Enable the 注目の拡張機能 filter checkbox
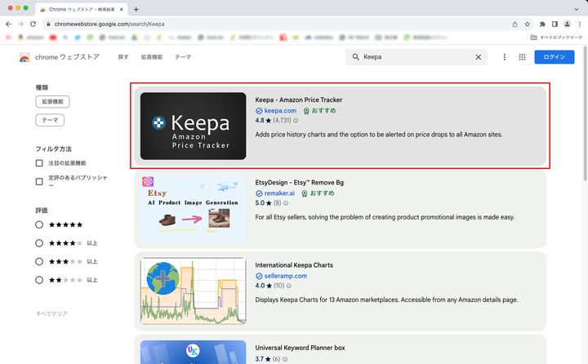This screenshot has height=364, width=588. [x=39, y=163]
